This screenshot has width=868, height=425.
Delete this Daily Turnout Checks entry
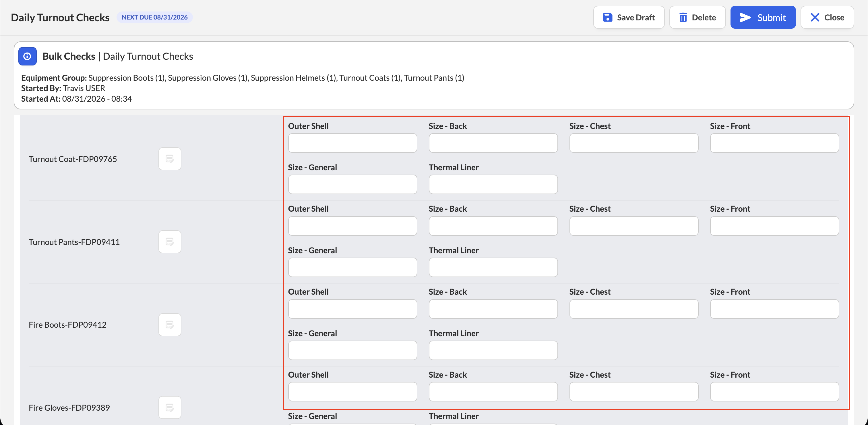tap(697, 17)
